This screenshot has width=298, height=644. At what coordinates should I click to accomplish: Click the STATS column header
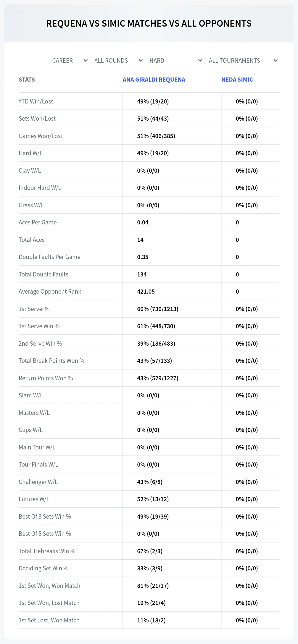coord(27,80)
